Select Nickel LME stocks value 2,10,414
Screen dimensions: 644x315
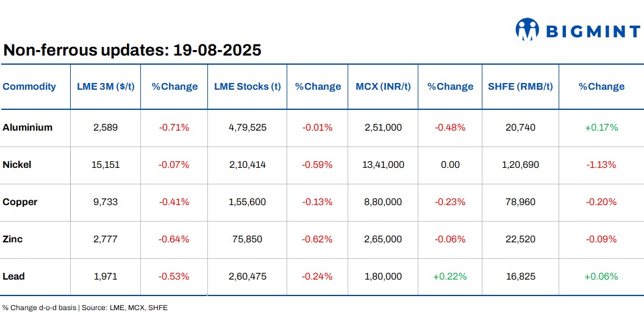tap(247, 165)
